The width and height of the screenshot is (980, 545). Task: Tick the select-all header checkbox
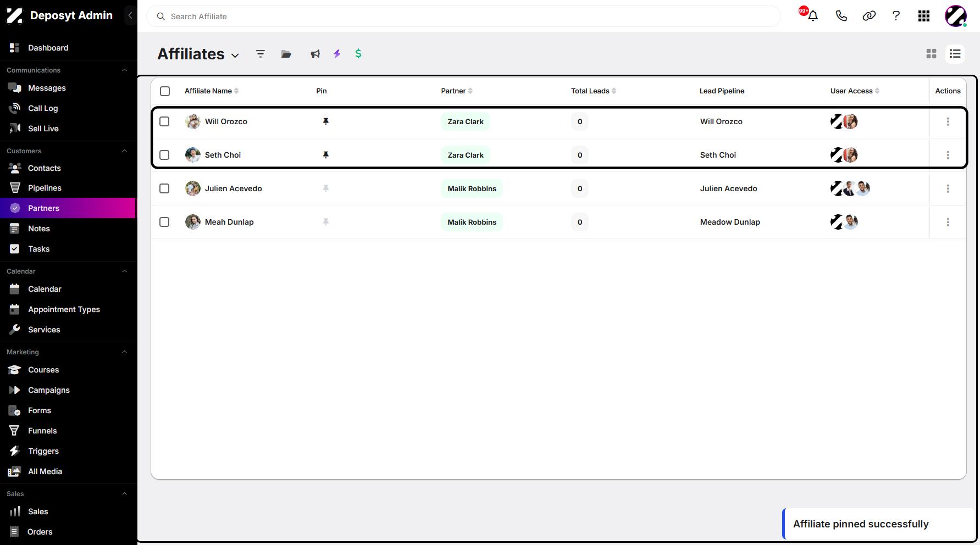pyautogui.click(x=165, y=91)
